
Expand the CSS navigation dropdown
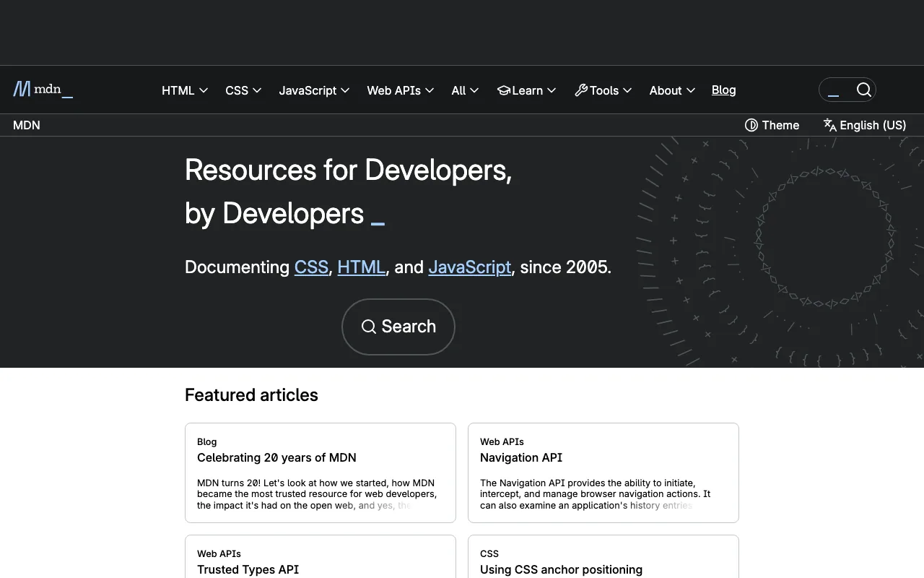coord(243,90)
